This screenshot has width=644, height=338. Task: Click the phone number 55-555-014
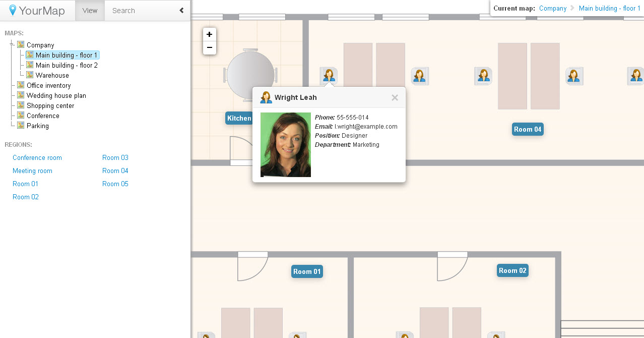pyautogui.click(x=353, y=118)
